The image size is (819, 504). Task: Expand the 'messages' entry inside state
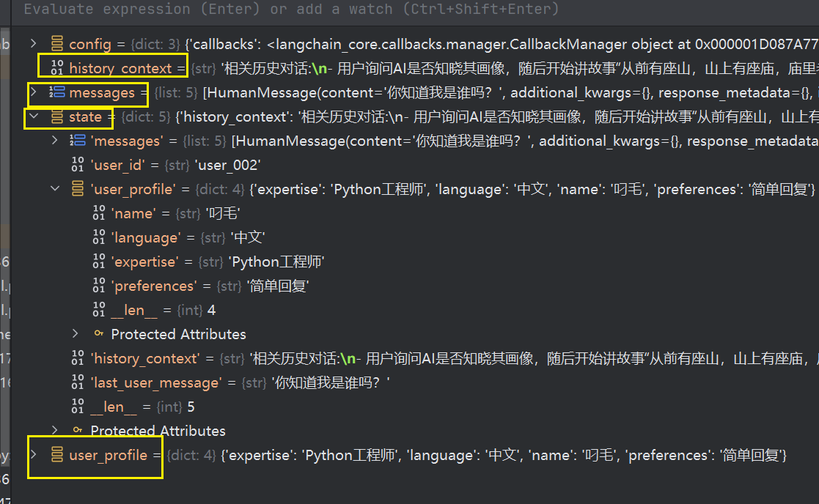coord(54,141)
